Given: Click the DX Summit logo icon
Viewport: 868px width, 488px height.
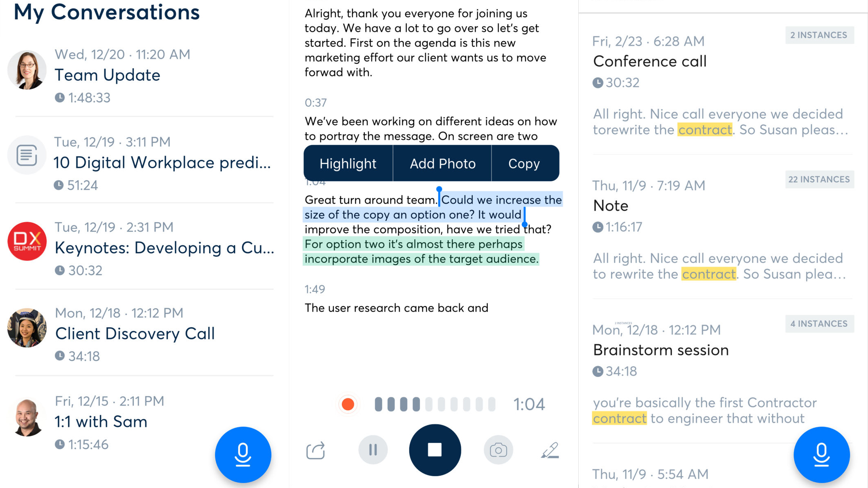Looking at the screenshot, I should [x=27, y=242].
